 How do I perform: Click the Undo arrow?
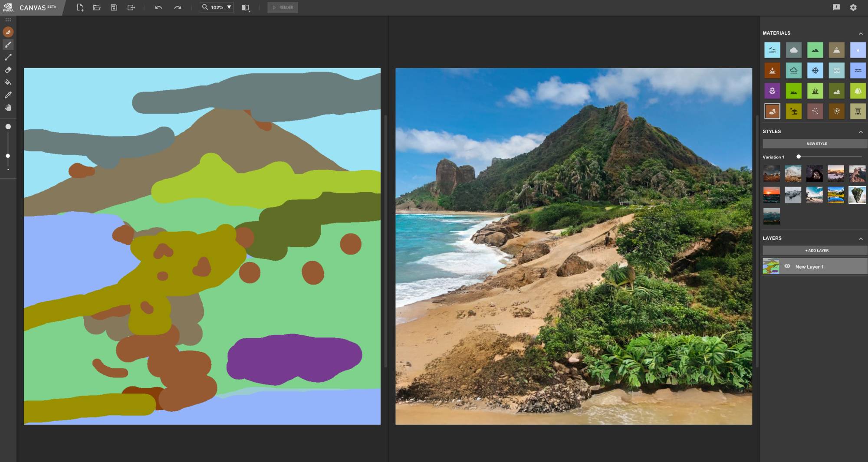coord(159,7)
